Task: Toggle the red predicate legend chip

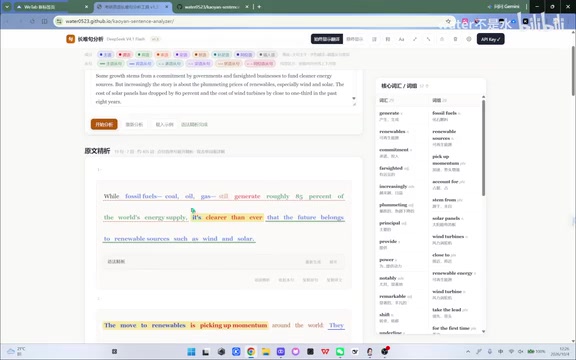Action: click(x=125, y=55)
